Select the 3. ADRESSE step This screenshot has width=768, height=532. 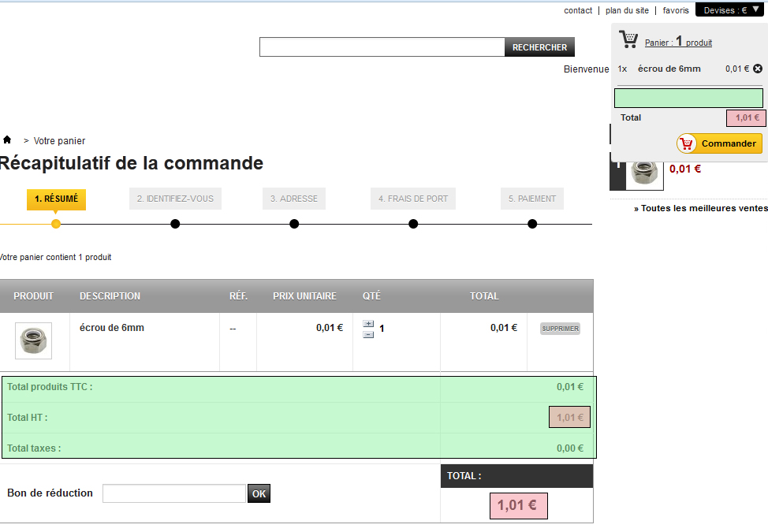click(x=294, y=199)
